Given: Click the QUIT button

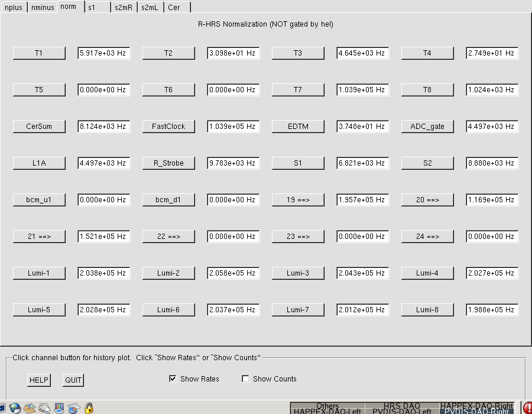Looking at the screenshot, I should point(73,380).
